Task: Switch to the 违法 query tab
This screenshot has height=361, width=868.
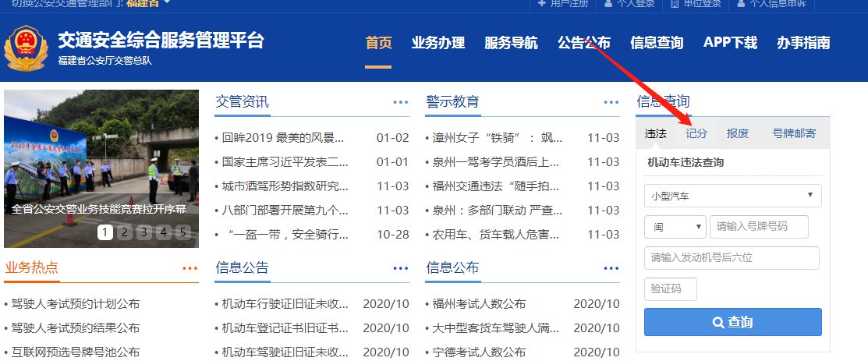Action: click(x=655, y=133)
